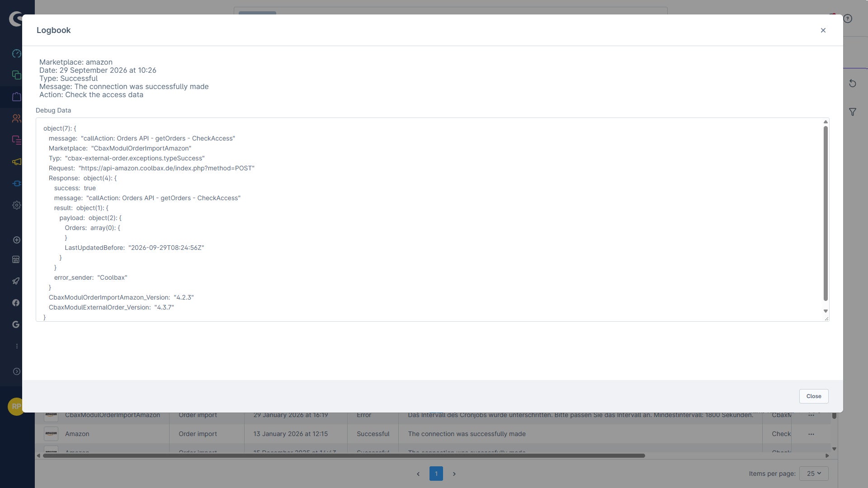
Task: Open the Settings gear sidebar icon
Action: click(16, 205)
